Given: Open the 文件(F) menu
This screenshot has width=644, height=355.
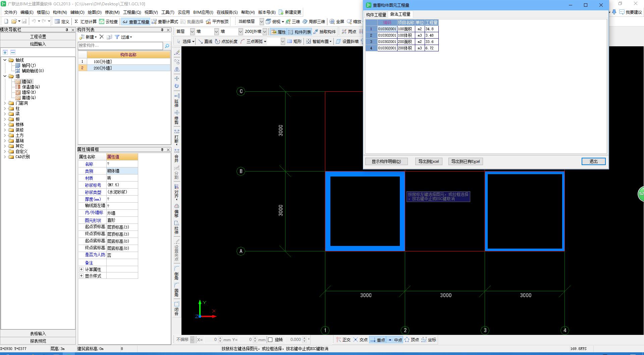Looking at the screenshot, I should tap(10, 12).
